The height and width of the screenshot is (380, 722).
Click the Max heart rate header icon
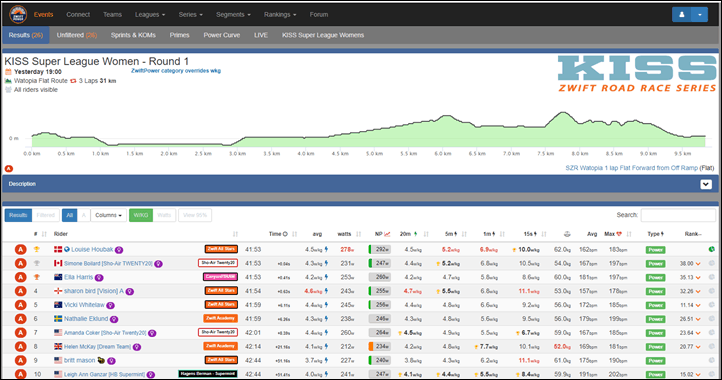619,234
